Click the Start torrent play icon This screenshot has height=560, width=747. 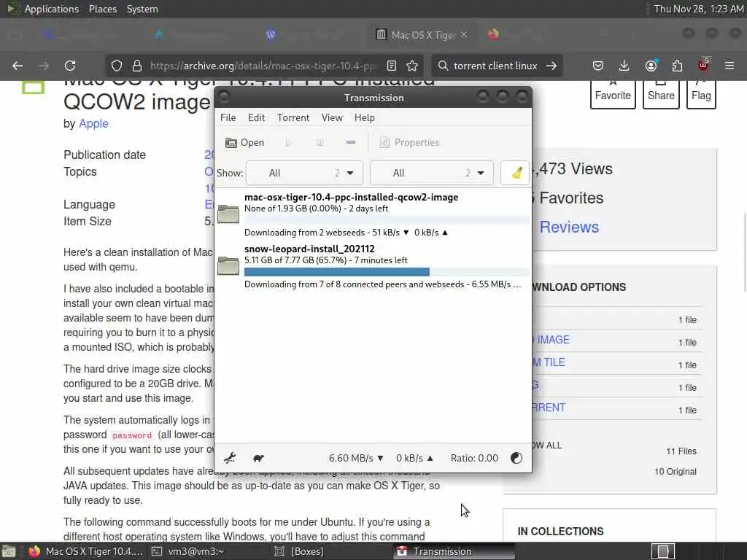tap(289, 142)
